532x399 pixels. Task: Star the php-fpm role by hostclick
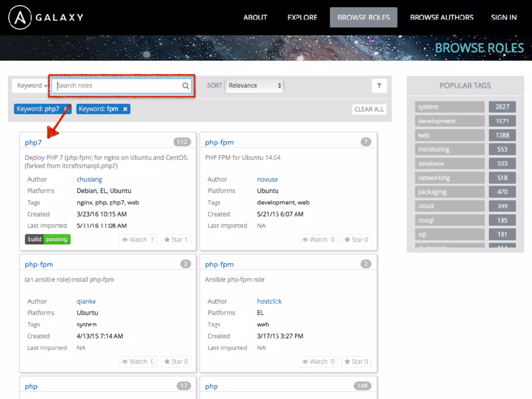pos(356,362)
